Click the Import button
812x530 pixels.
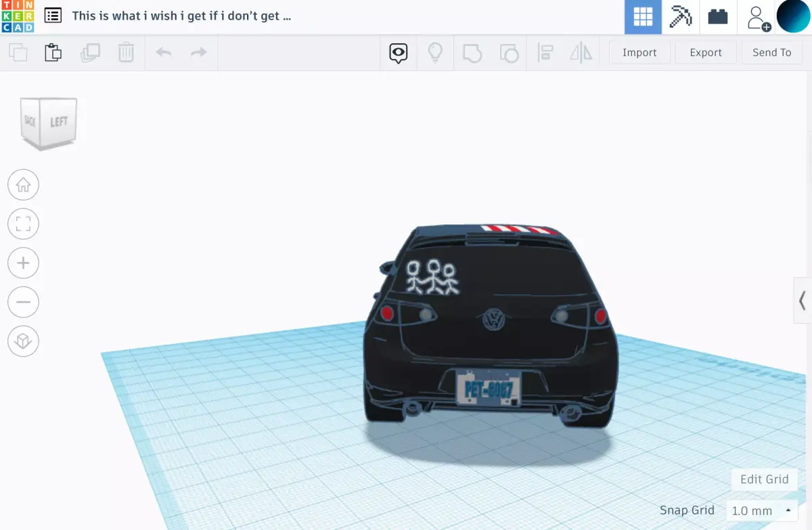click(639, 53)
